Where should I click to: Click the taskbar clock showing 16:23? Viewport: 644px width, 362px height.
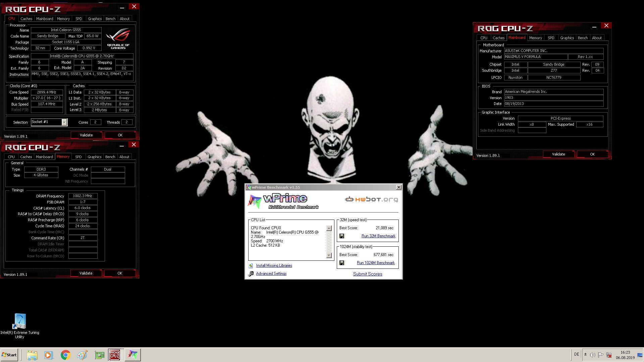coord(625,355)
